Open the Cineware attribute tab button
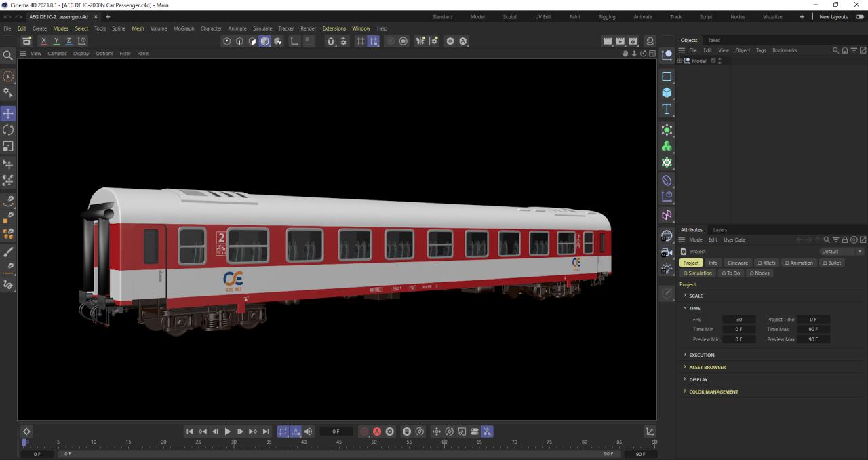Screen dimensions: 868x460 coord(737,263)
